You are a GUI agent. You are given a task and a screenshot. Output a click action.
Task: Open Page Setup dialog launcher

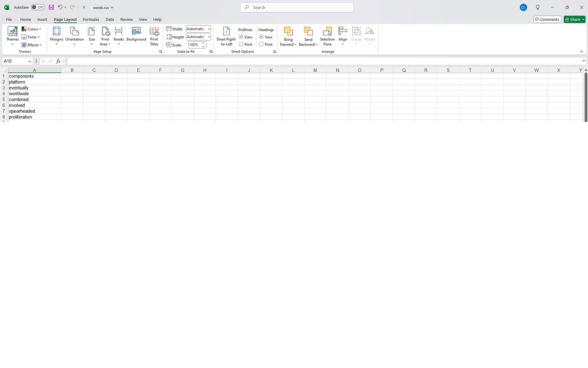161,52
